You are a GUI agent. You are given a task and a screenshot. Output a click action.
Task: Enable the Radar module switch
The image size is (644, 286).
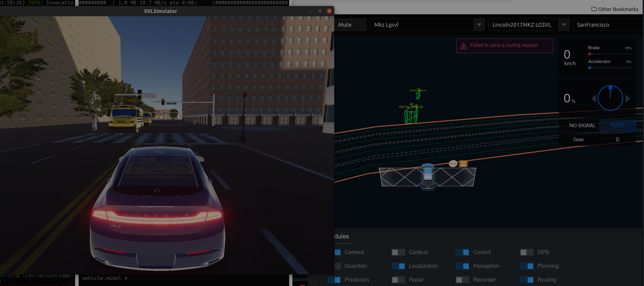tap(398, 280)
